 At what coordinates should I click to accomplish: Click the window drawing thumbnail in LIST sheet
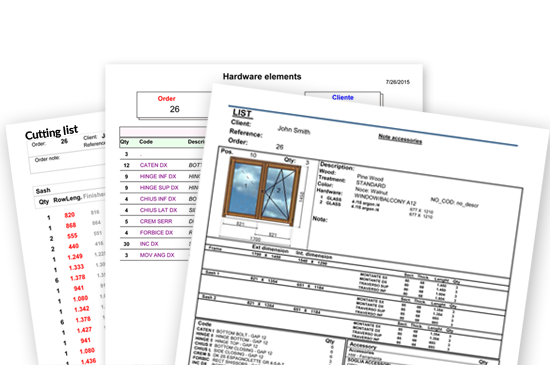262,192
